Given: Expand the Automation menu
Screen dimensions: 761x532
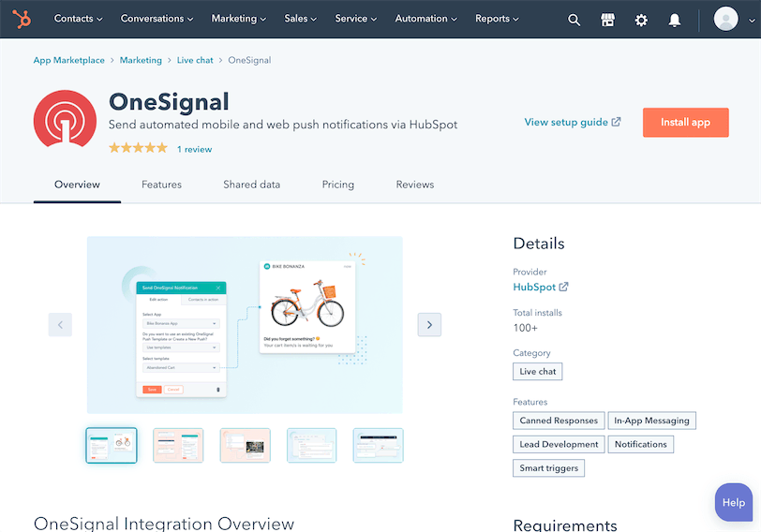Looking at the screenshot, I should point(425,19).
